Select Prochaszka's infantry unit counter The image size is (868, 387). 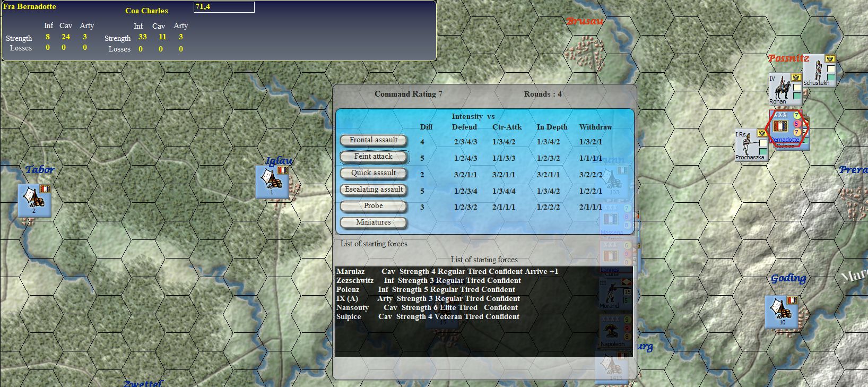coord(751,145)
